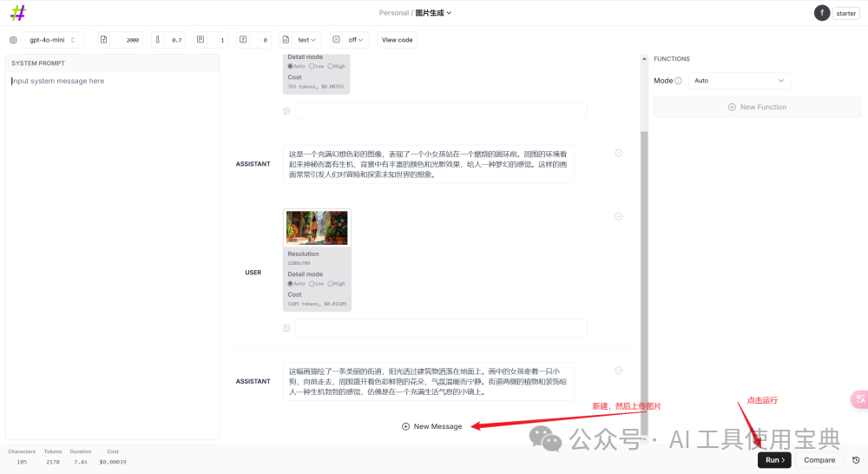Click the translate floating icon at right edge
This screenshot has width=868, height=474.
(x=859, y=398)
